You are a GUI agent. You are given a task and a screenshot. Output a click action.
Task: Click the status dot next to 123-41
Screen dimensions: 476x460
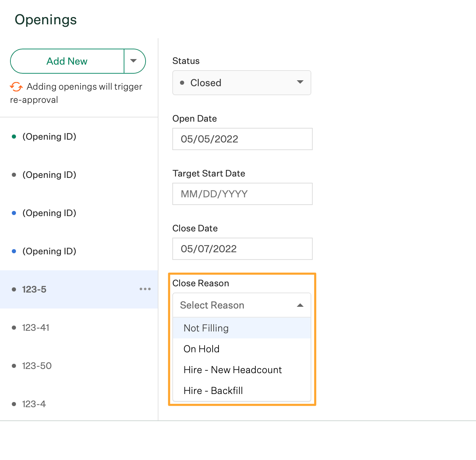(14, 327)
